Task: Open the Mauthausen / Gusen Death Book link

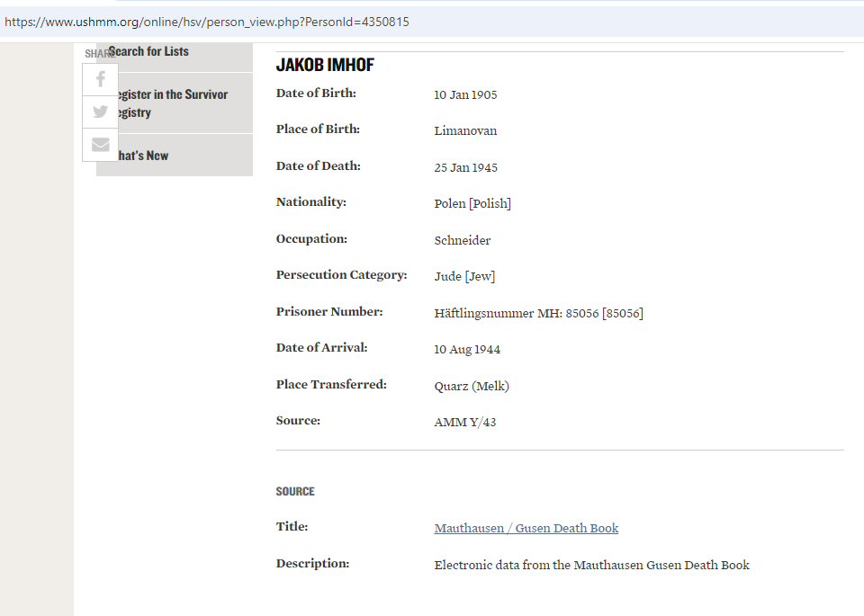Action: pyautogui.click(x=526, y=529)
